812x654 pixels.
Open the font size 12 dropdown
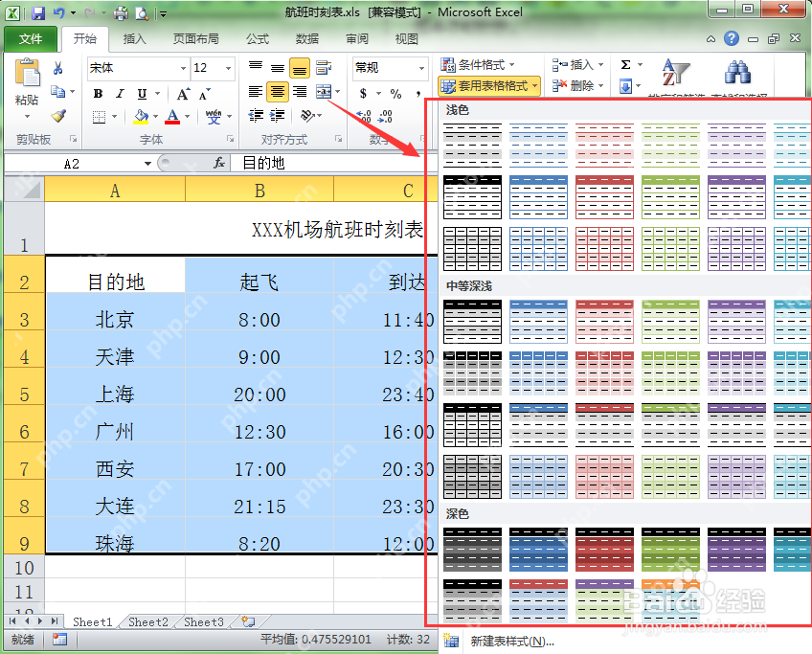[228, 68]
